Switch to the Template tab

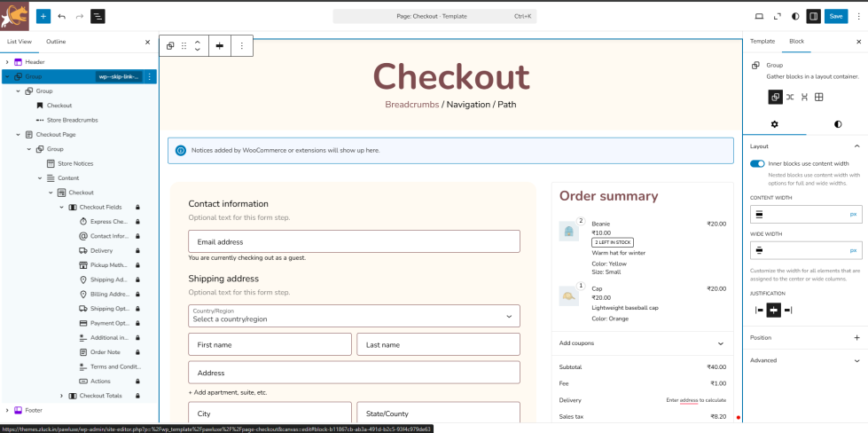(x=762, y=42)
